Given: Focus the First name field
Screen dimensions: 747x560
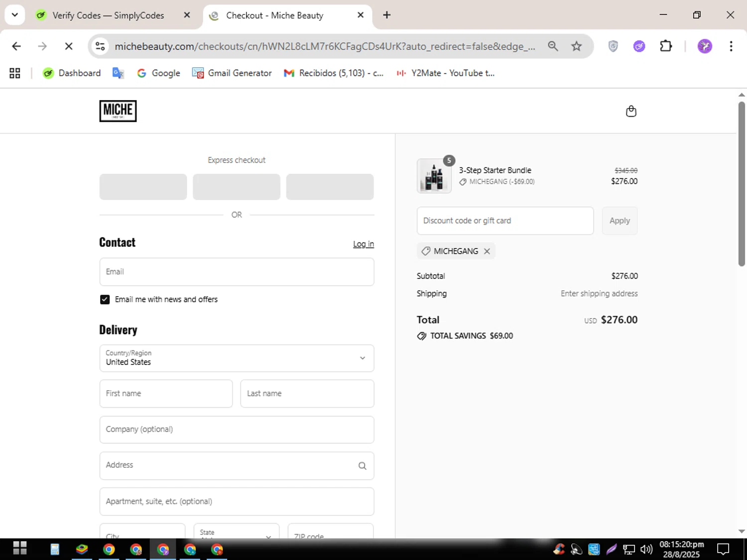Looking at the screenshot, I should [166, 394].
